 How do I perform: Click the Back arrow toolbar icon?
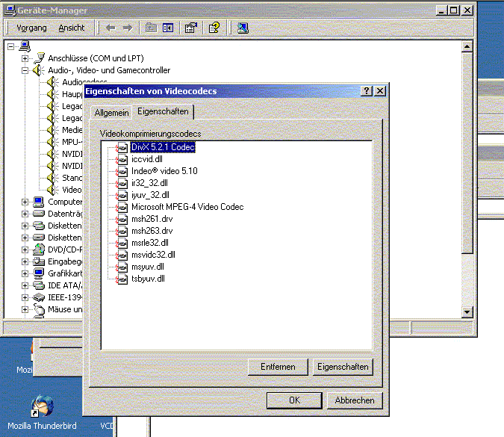tap(111, 28)
